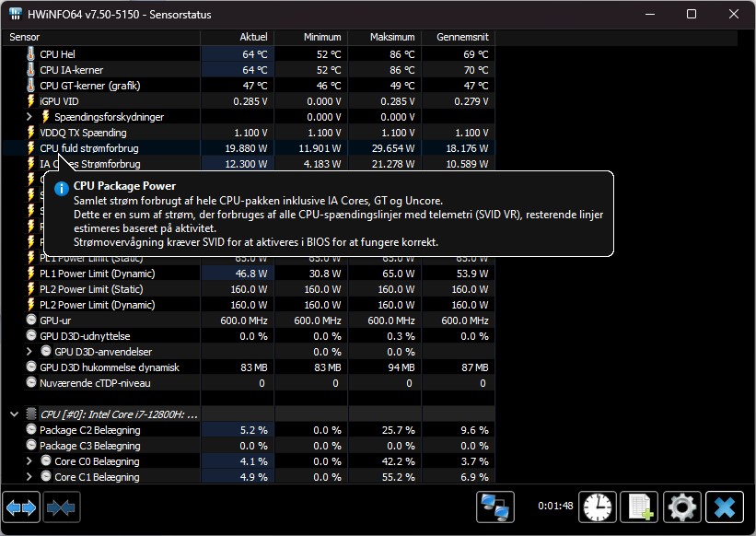Viewport: 756px width, 536px height.
Task: Start logging with the sheet-plus icon
Action: 640,507
